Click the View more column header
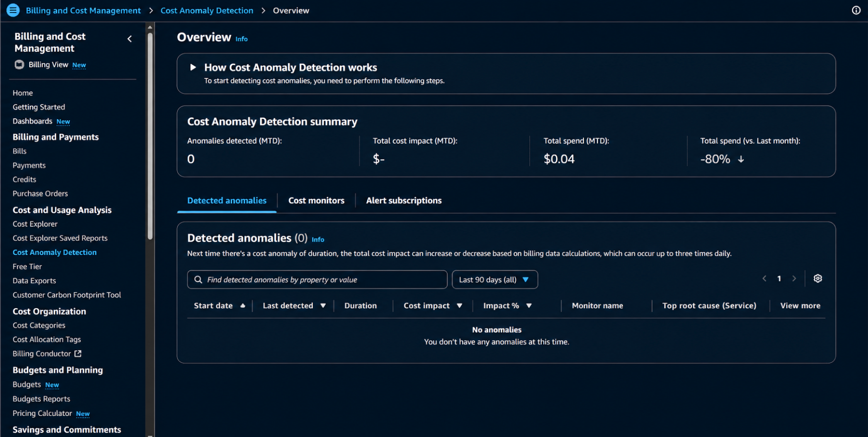Image resolution: width=868 pixels, height=437 pixels. pyautogui.click(x=800, y=306)
